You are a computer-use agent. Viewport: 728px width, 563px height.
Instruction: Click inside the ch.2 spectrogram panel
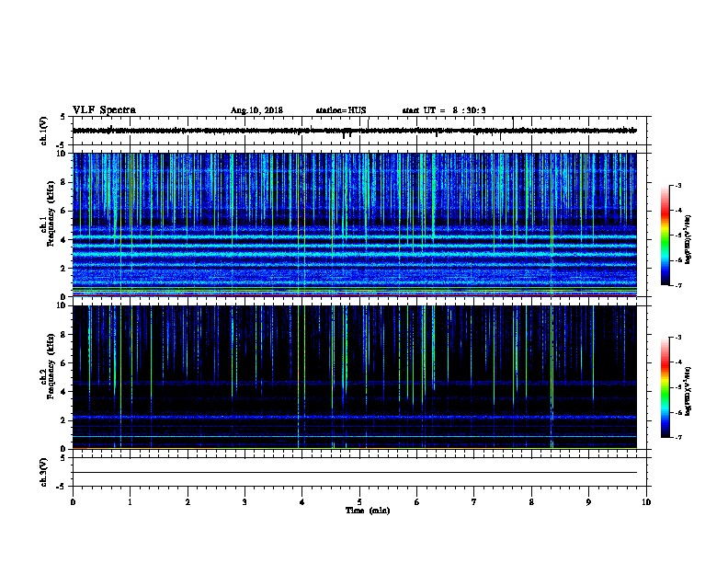(x=355, y=377)
